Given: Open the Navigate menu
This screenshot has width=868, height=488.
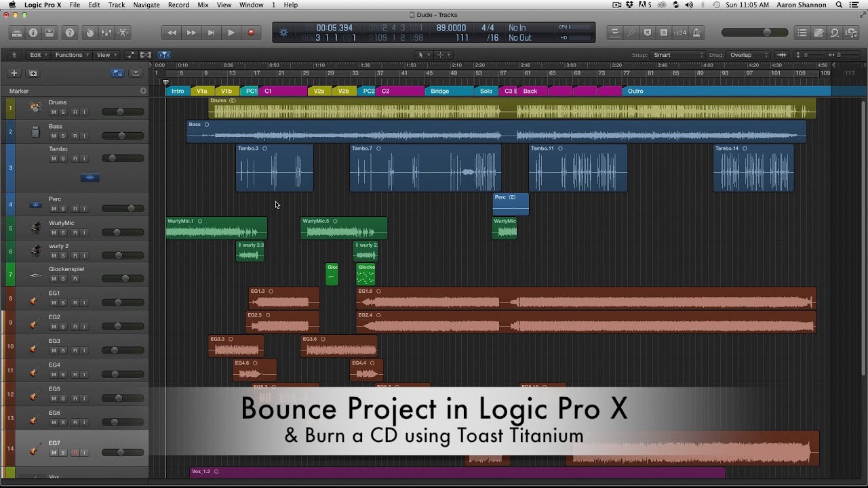Looking at the screenshot, I should tap(146, 5).
